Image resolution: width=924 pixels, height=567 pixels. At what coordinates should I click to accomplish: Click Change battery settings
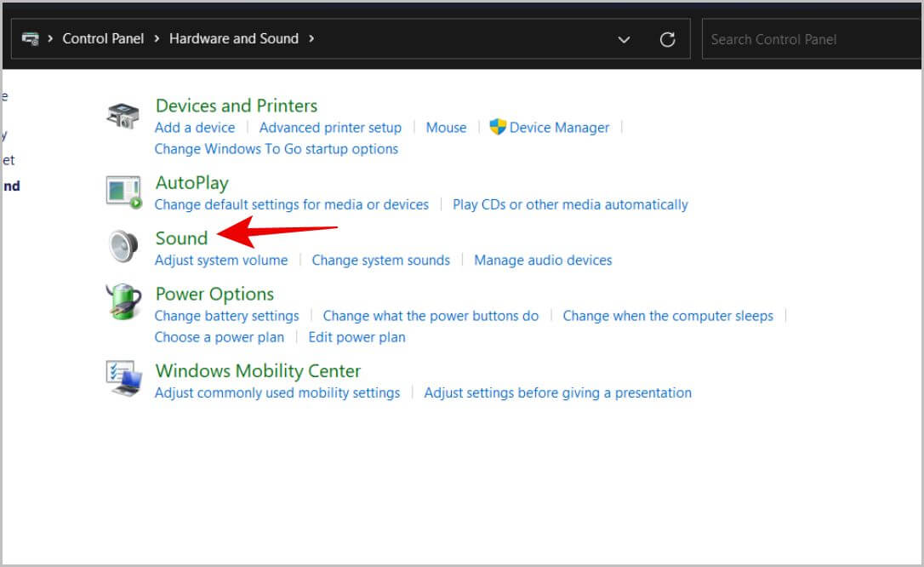(227, 316)
